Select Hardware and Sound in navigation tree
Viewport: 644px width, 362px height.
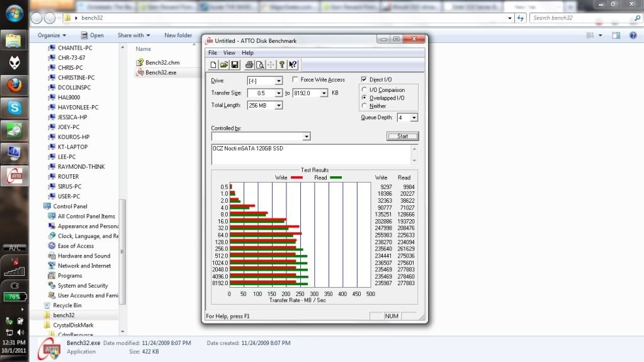coord(84,256)
